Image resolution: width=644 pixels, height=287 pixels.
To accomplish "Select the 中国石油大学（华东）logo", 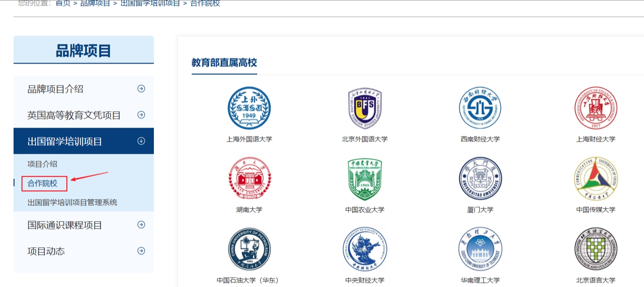I will click(x=250, y=248).
